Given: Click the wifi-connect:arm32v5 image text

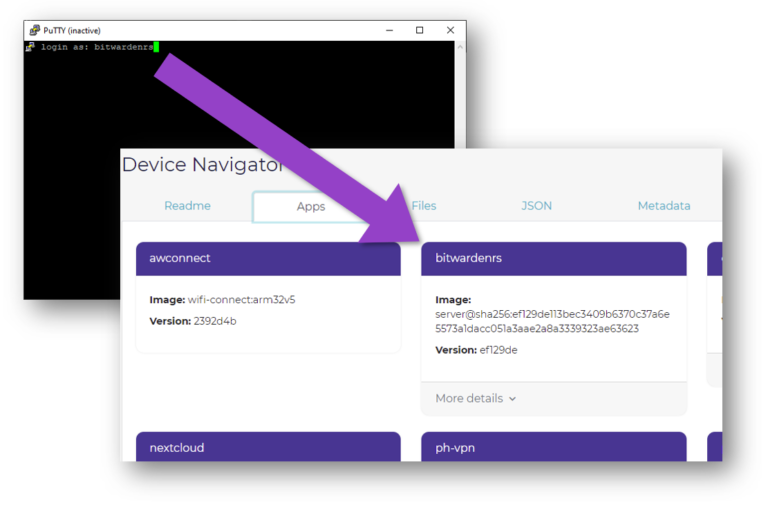Looking at the screenshot, I should coord(241,300).
